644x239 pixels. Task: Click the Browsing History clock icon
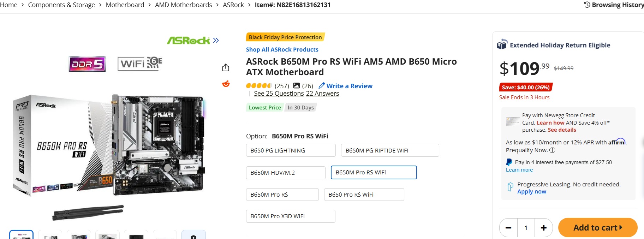click(x=587, y=5)
